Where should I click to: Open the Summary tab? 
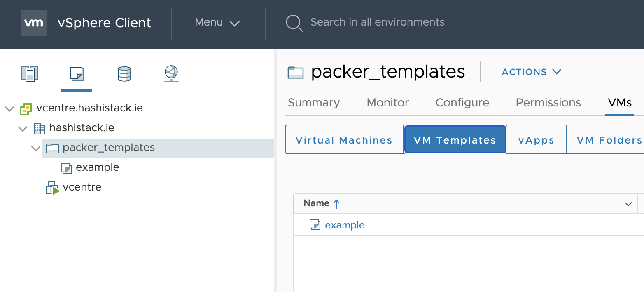314,103
